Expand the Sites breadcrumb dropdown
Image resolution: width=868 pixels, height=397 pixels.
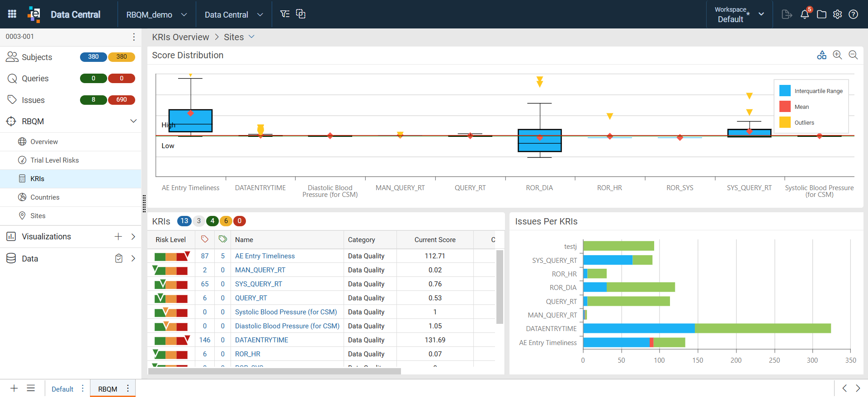252,37
